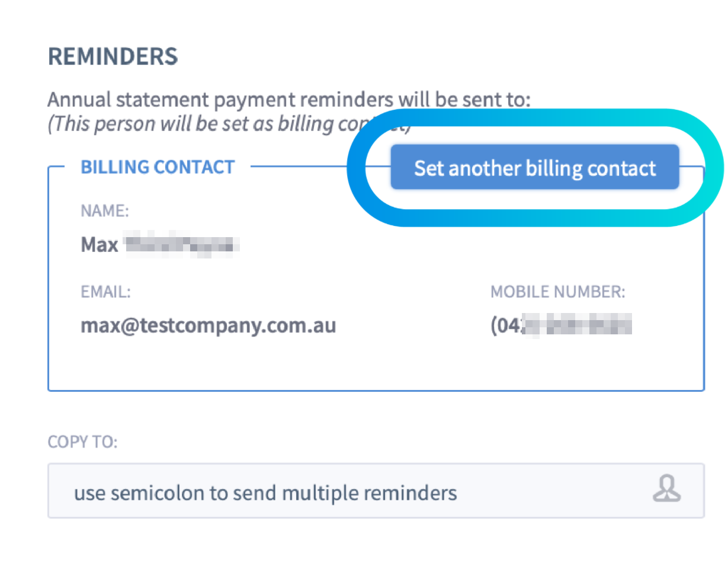
Task: Select the max@testcompany.com.au email address
Action: (209, 325)
